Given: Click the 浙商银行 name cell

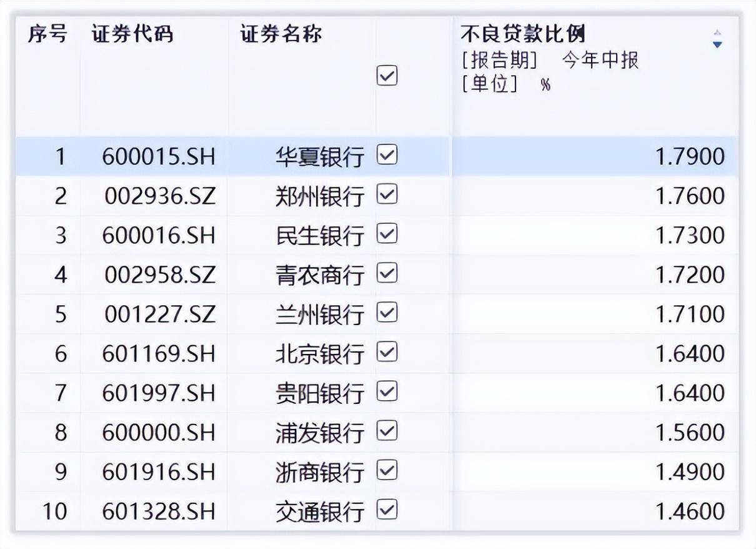Looking at the screenshot, I should pyautogui.click(x=320, y=471).
